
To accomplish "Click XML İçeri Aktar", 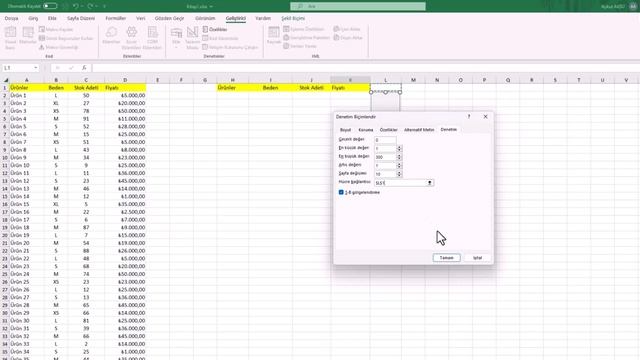I will click(x=347, y=29).
